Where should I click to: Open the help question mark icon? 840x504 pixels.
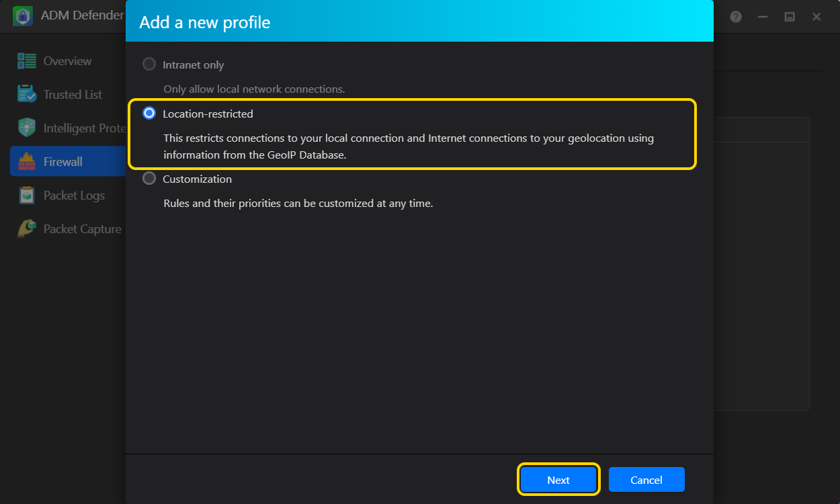tap(736, 17)
